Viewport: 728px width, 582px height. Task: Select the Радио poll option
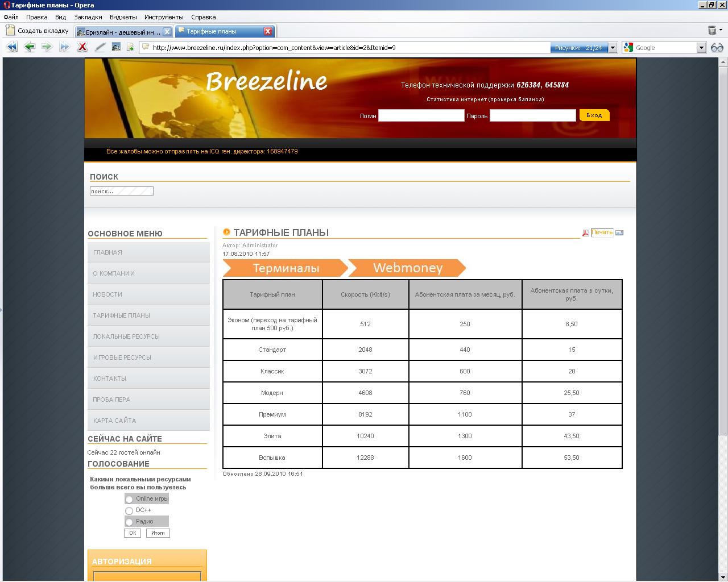tap(129, 522)
